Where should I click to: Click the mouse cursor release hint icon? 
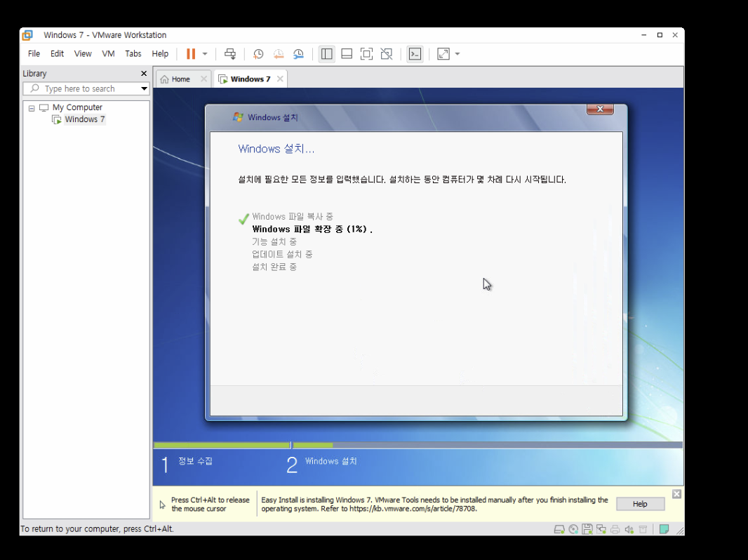pos(162,505)
